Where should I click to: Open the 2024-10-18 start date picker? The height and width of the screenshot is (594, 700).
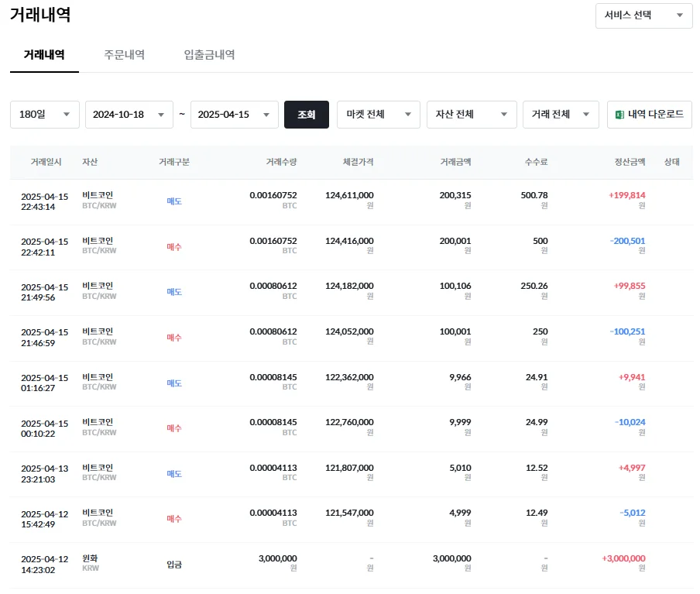coord(129,115)
